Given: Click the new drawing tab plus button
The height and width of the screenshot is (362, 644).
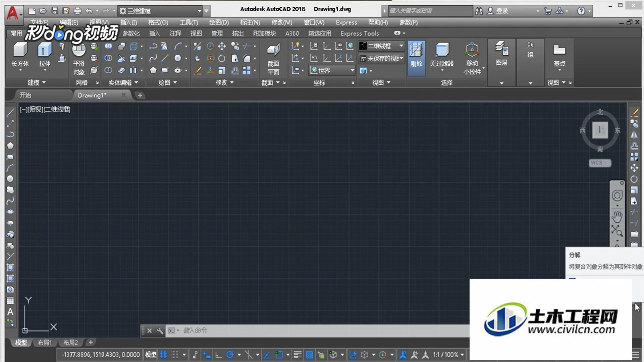Looking at the screenshot, I should 140,96.
